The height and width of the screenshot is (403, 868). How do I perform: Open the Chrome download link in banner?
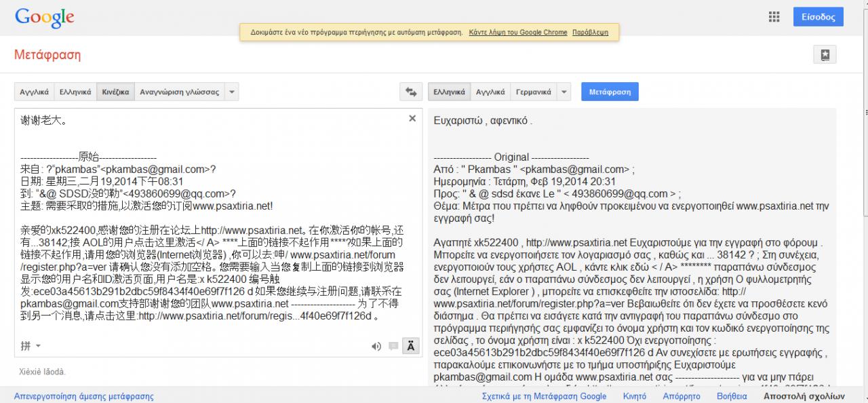518,33
